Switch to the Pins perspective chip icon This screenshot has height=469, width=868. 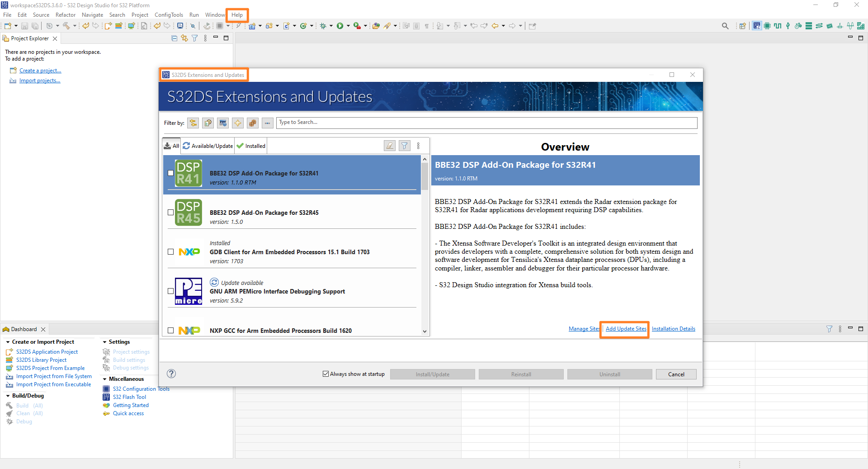point(767,26)
